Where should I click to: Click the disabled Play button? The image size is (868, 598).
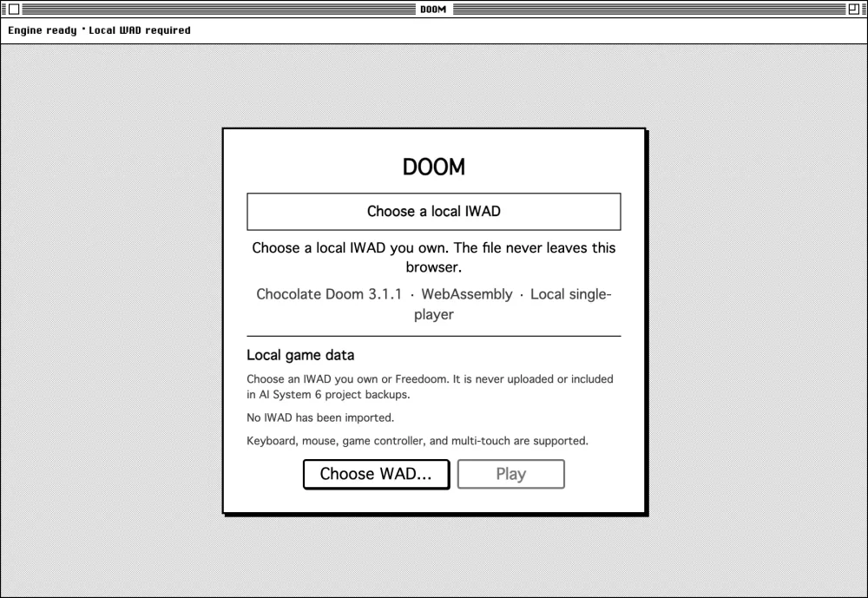(511, 474)
